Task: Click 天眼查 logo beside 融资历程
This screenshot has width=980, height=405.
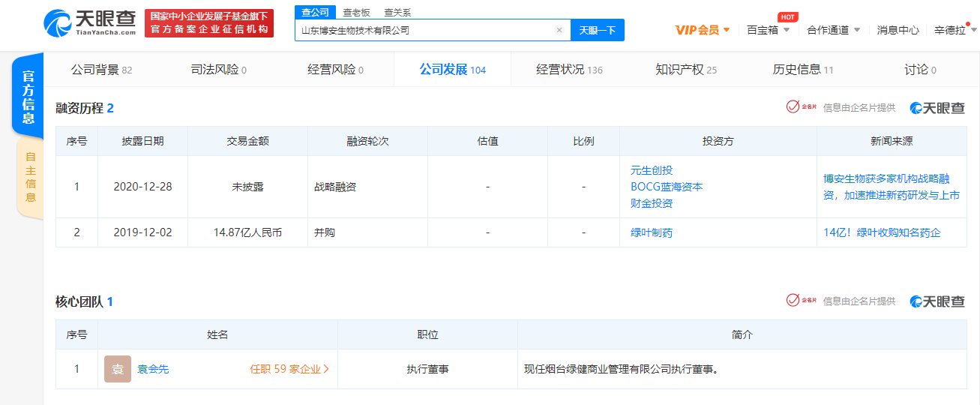Action: 937,108
